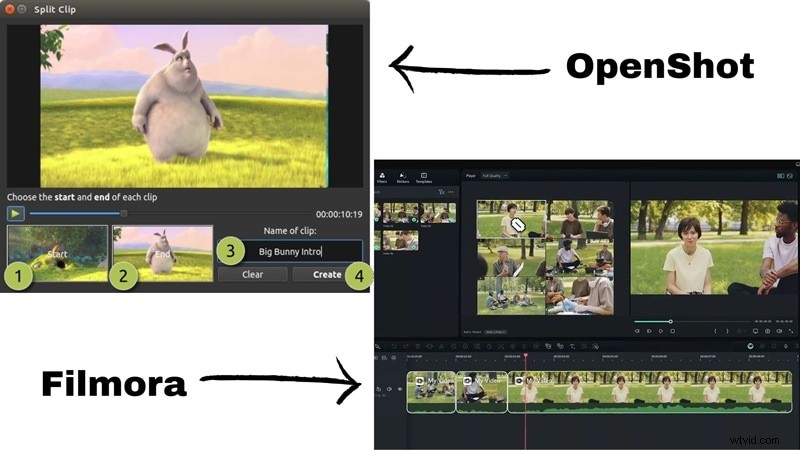
Task: Click the mark in brace icon
Action: pyautogui.click(x=715, y=331)
